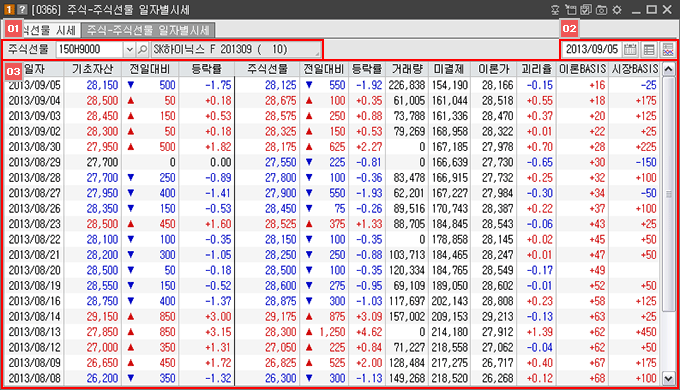The height and width of the screenshot is (390, 680).
Task: Click the SK하이닉스 F 201309 name field
Action: pyautogui.click(x=236, y=49)
